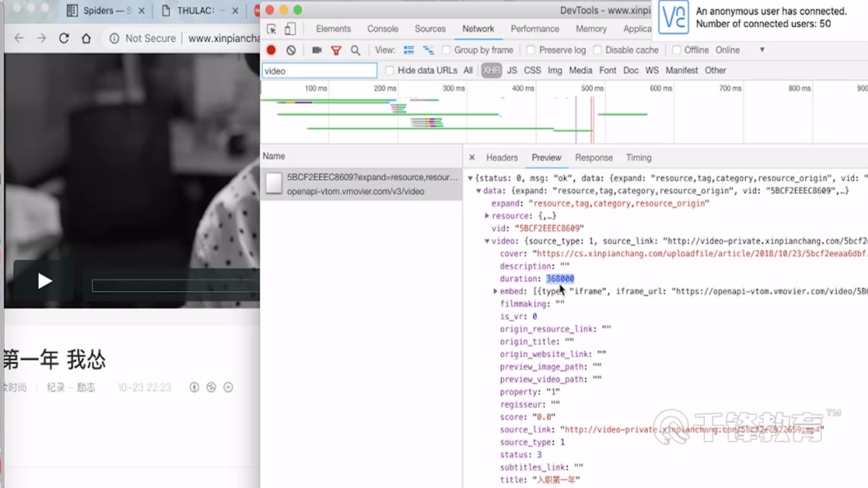Clear the network log

pos(291,50)
